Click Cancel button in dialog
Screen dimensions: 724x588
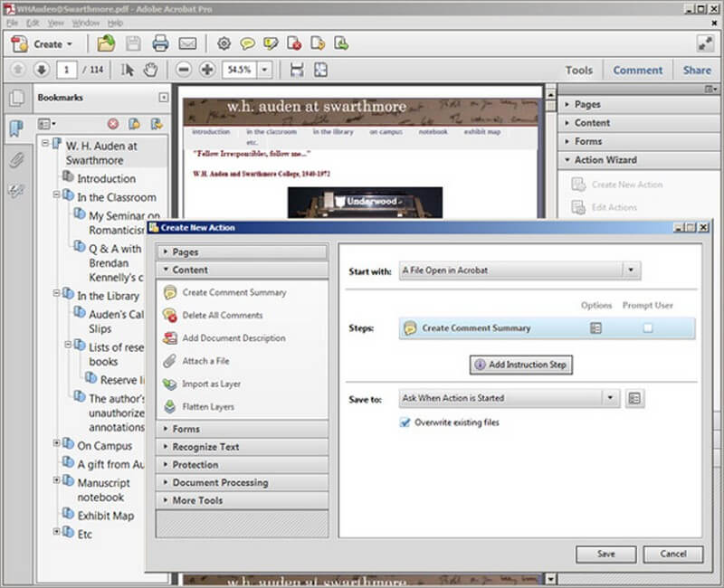pos(672,554)
